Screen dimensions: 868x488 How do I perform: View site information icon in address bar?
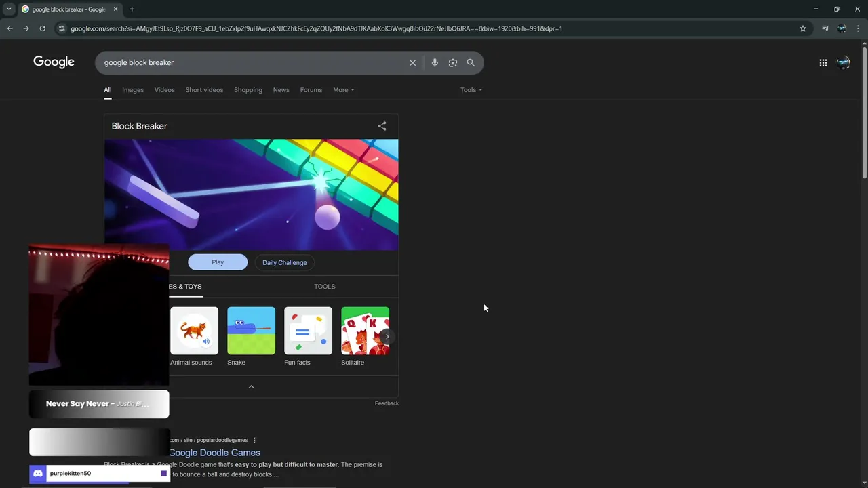62,28
